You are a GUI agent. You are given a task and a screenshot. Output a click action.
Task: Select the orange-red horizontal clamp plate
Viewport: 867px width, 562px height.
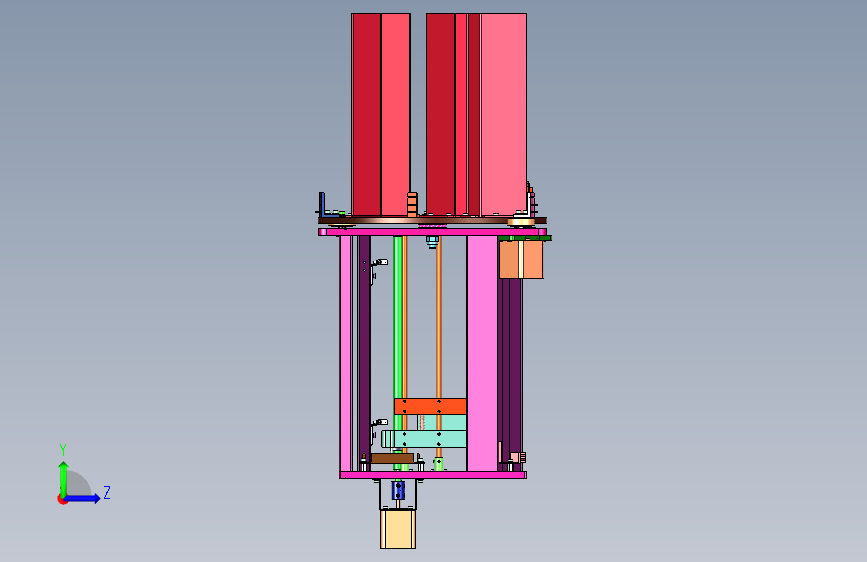pyautogui.click(x=430, y=407)
